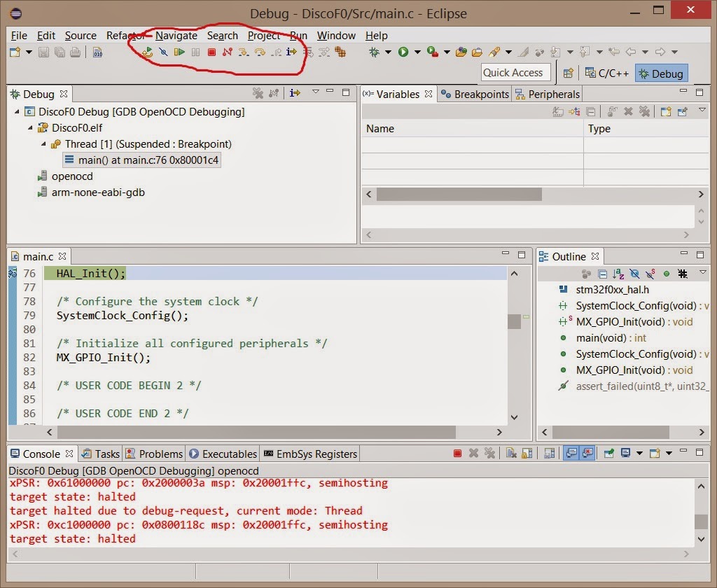
Task: Collapse the DiscoF0.elf tree node
Action: pos(30,127)
